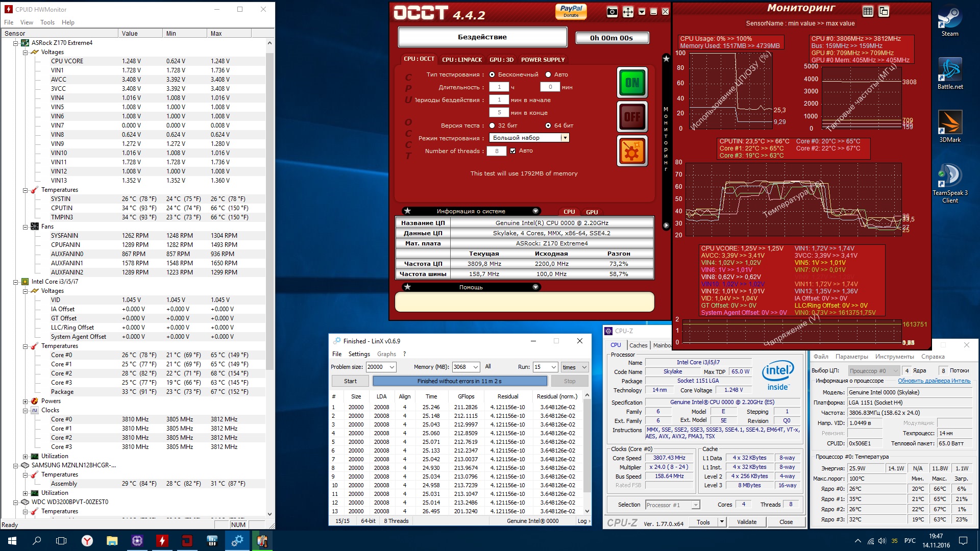Click the Start button in LinX
This screenshot has width=980, height=551.
(350, 381)
